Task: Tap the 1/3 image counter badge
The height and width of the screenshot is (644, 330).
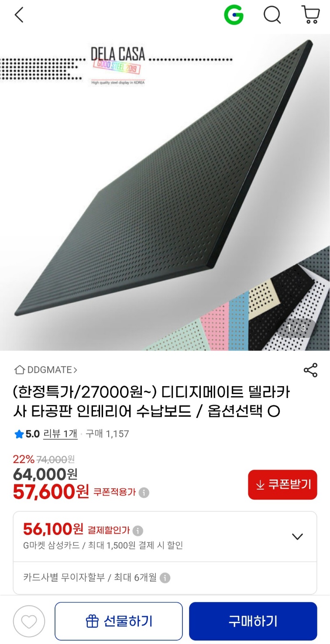Action: [297, 328]
